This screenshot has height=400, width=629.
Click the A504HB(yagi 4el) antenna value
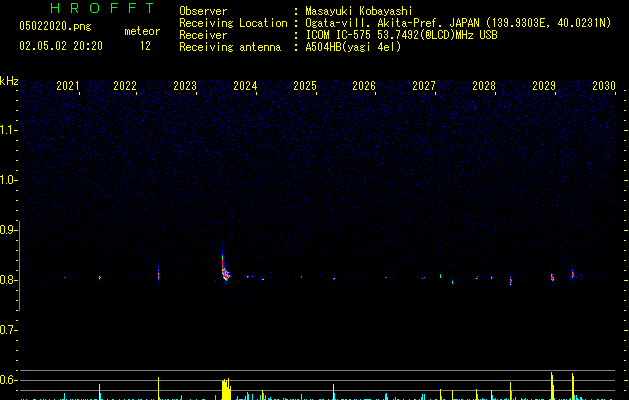[x=353, y=47]
